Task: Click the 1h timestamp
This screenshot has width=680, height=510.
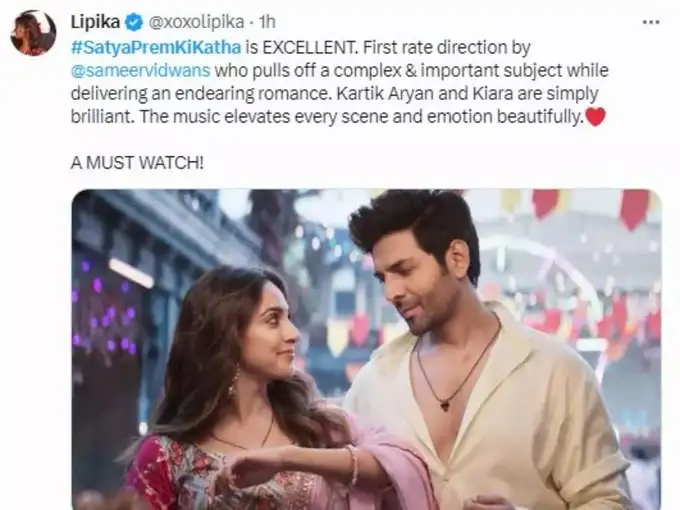Action: coord(267,22)
